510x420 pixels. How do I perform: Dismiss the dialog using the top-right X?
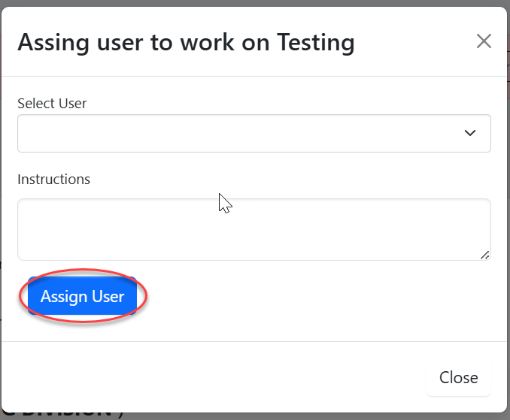(x=484, y=41)
